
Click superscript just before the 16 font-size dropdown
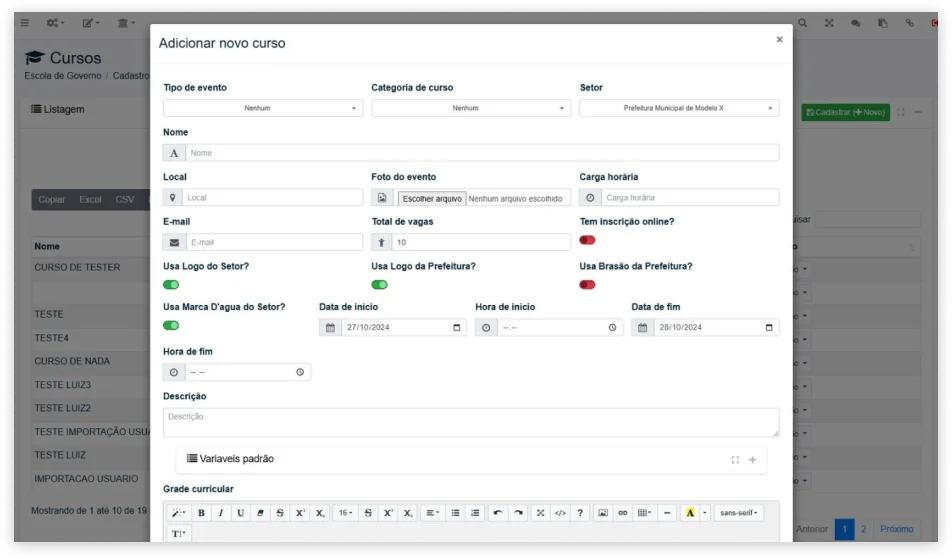coord(300,513)
